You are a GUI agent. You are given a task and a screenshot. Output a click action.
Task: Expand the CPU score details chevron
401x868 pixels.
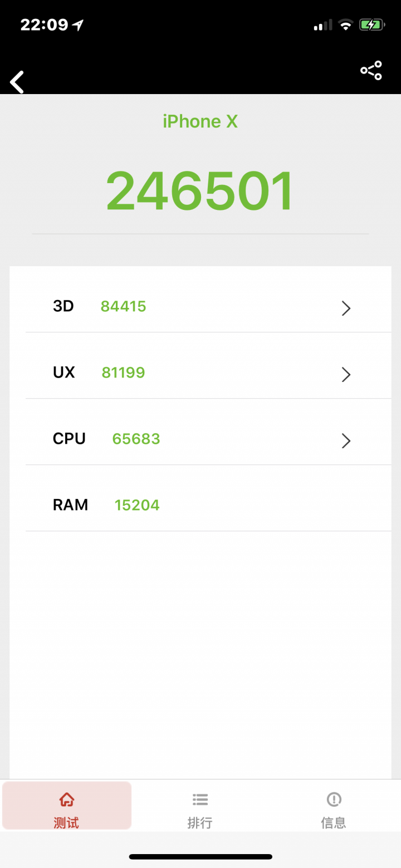coord(346,441)
